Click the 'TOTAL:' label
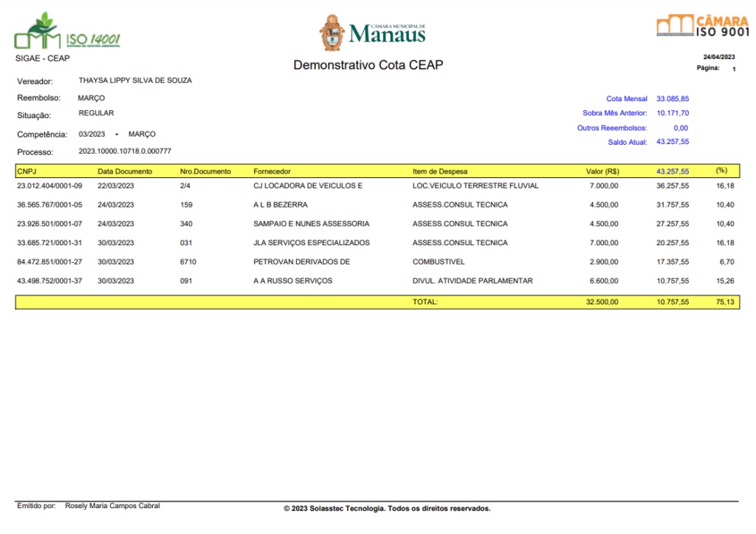756x534 pixels. click(x=425, y=302)
